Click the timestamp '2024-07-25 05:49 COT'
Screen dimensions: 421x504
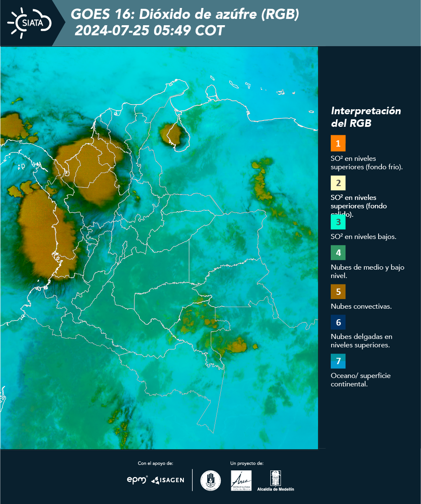pos(149,31)
